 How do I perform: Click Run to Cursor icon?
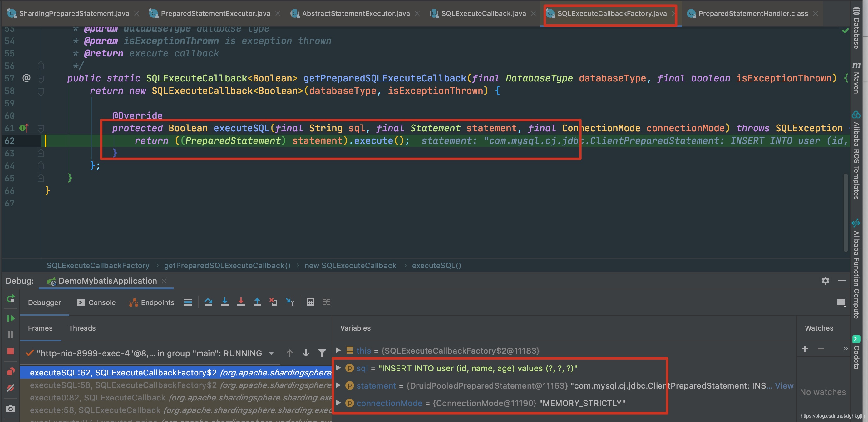(290, 302)
